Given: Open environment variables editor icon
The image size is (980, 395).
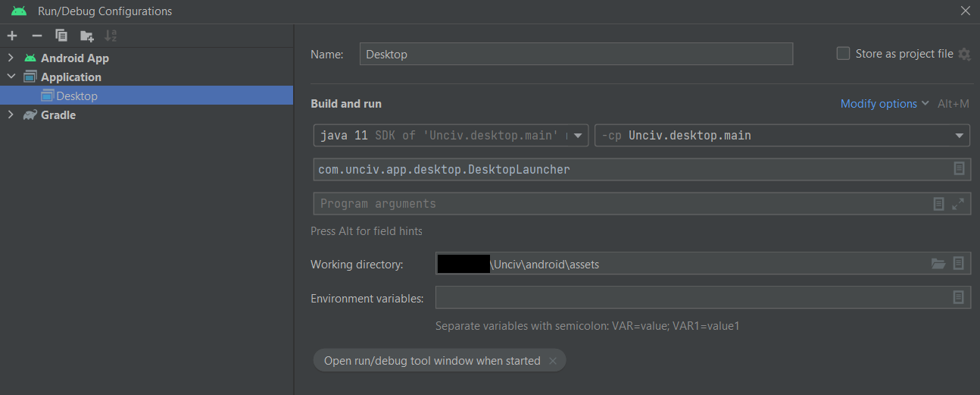Looking at the screenshot, I should 958,297.
